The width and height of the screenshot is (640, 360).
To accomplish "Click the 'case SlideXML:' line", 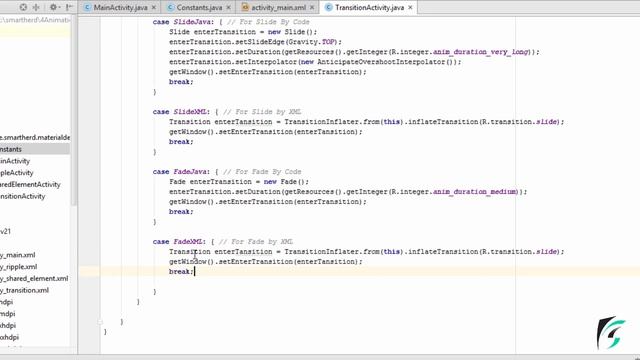I will [227, 112].
